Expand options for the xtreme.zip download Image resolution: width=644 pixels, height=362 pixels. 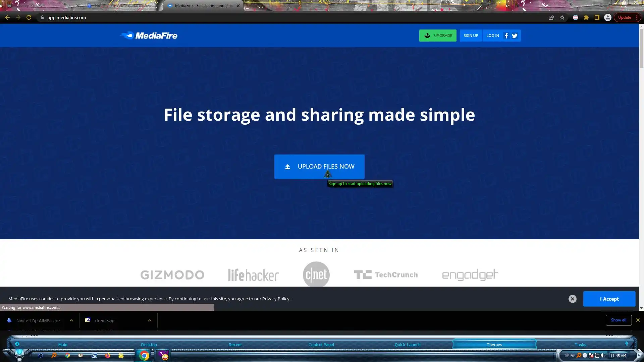tap(150, 320)
